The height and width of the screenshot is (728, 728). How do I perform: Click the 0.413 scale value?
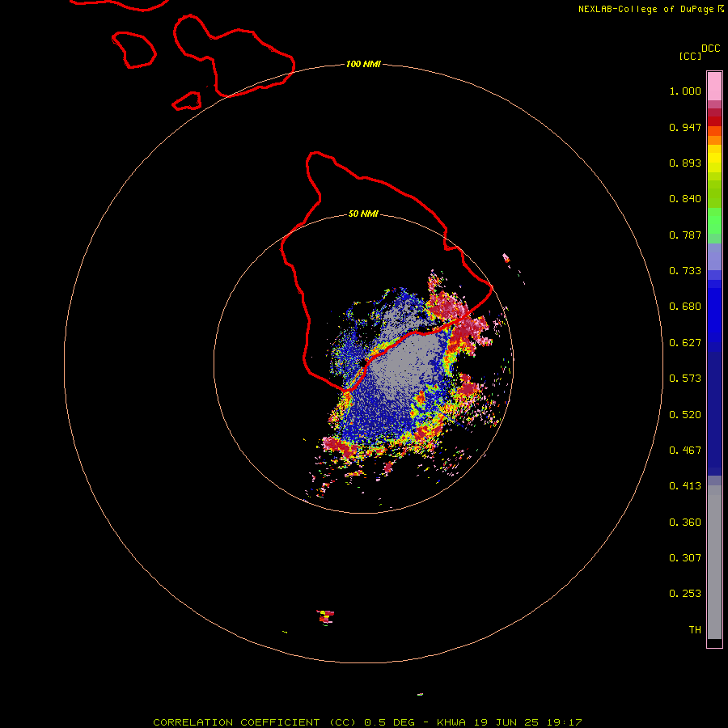click(x=685, y=486)
